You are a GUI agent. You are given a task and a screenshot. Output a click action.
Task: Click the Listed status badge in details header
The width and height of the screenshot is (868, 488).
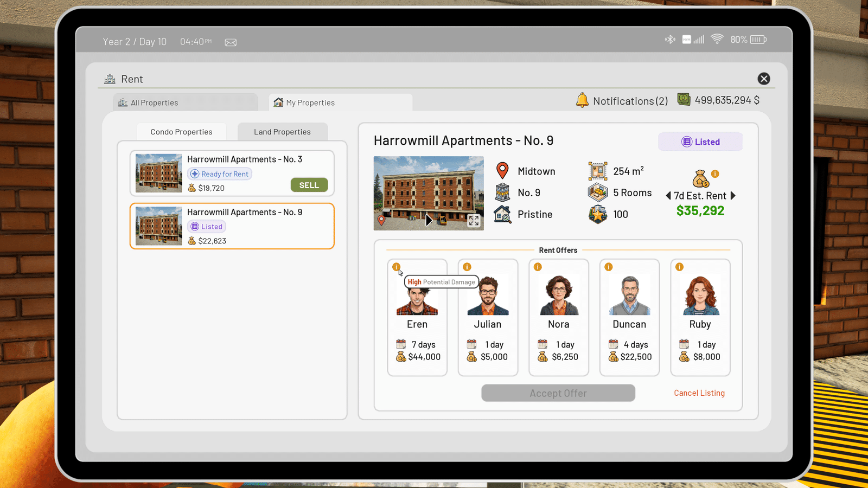(x=700, y=142)
